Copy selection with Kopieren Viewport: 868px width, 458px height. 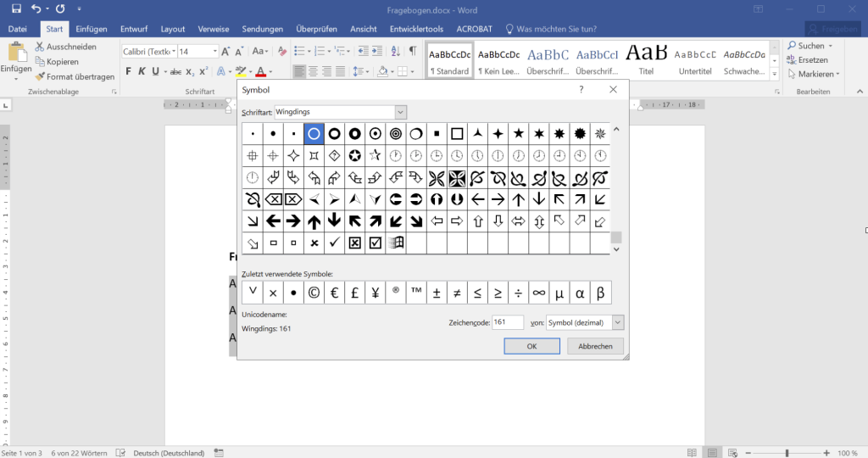coord(57,61)
